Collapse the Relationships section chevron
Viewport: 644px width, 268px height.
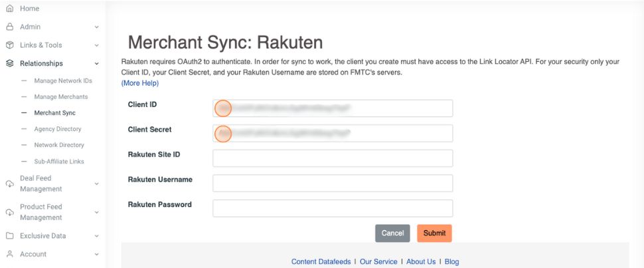97,64
